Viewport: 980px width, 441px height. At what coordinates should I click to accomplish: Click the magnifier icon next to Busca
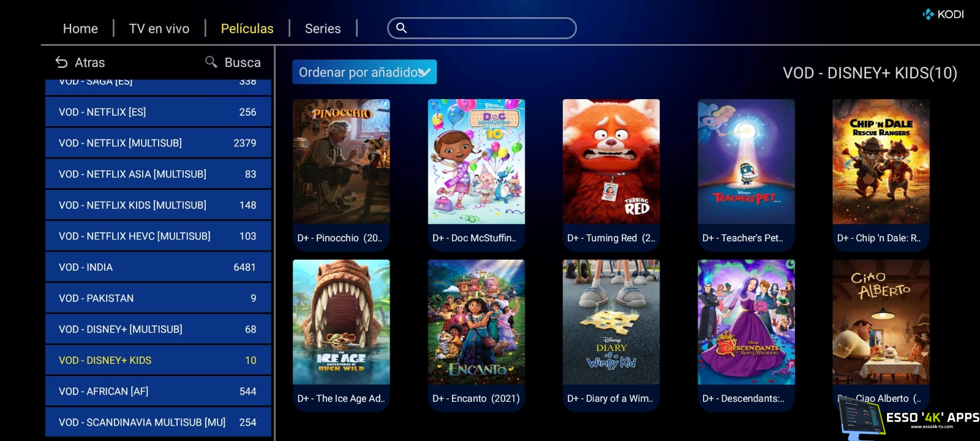click(211, 62)
